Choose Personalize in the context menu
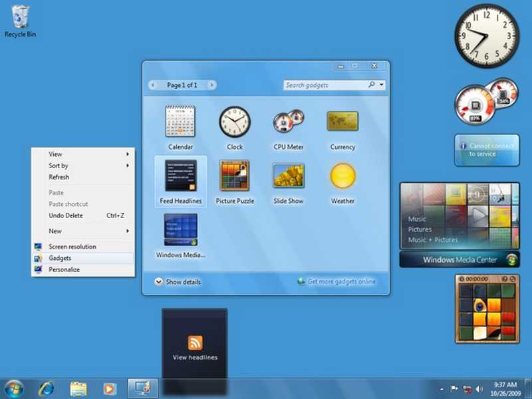The width and height of the screenshot is (532, 399). [x=82, y=270]
